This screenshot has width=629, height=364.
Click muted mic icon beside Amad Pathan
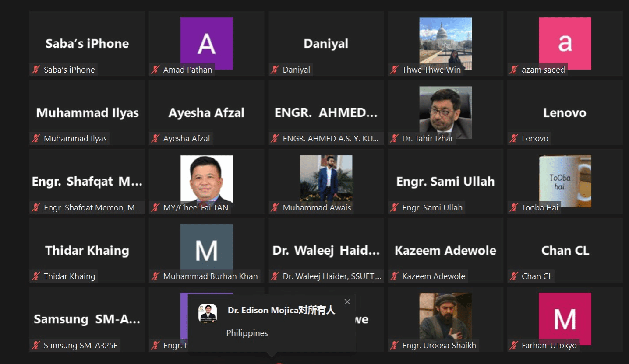click(155, 70)
